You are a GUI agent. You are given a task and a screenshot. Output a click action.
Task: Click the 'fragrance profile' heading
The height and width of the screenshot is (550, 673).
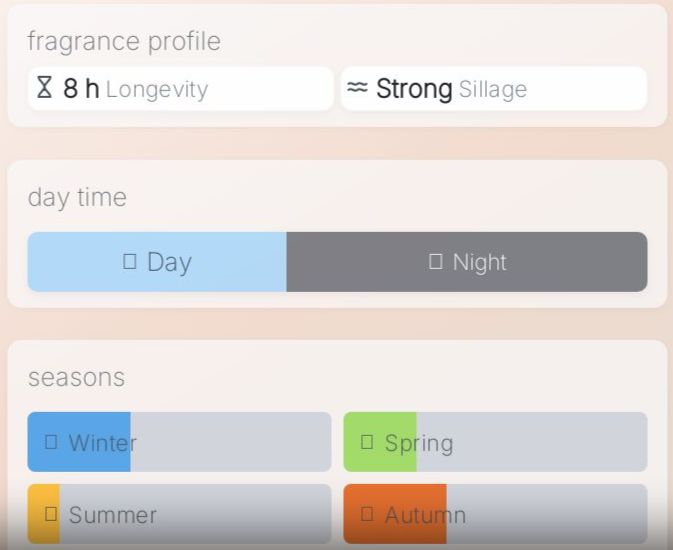(124, 41)
